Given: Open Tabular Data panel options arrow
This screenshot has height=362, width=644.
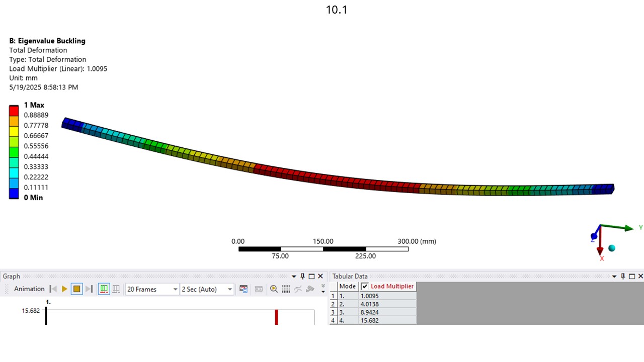Looking at the screenshot, I should [x=614, y=277].
